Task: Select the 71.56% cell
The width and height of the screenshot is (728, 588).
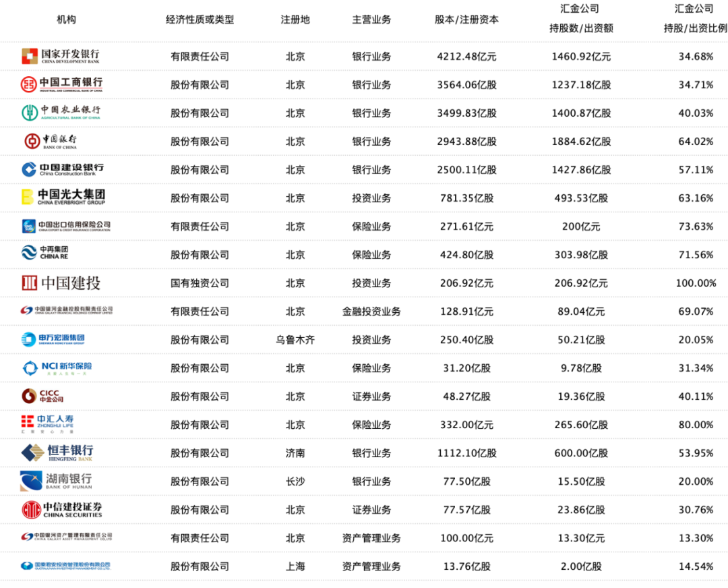Action: 696,255
